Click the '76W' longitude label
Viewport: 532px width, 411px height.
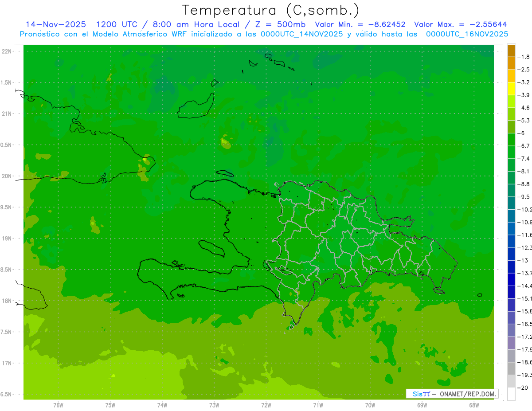coord(58,405)
